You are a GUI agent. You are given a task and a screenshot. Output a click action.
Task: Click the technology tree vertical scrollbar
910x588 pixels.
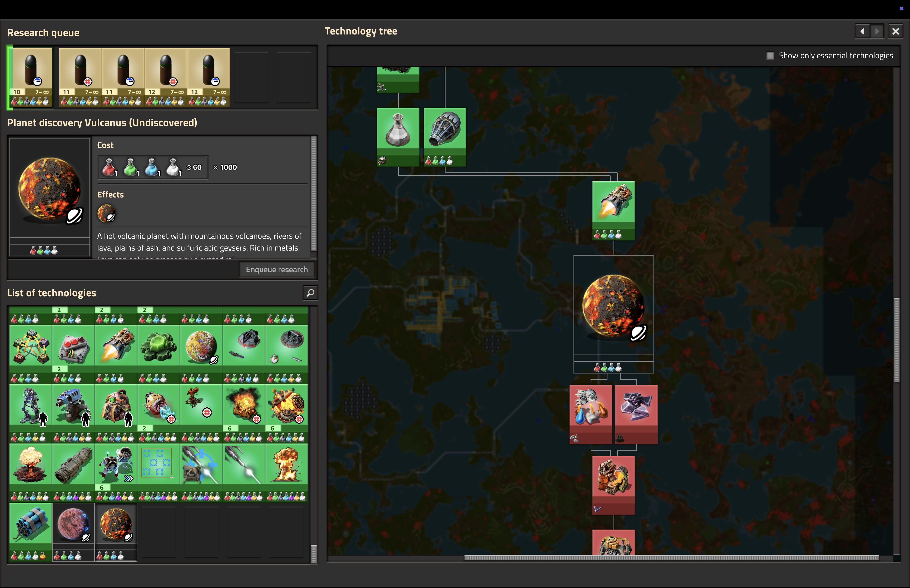pyautogui.click(x=897, y=340)
